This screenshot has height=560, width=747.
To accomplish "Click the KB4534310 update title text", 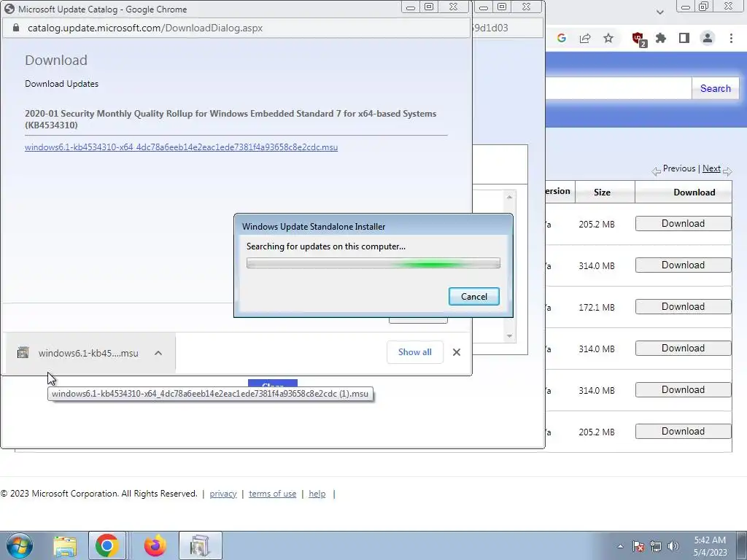I will pos(231,119).
